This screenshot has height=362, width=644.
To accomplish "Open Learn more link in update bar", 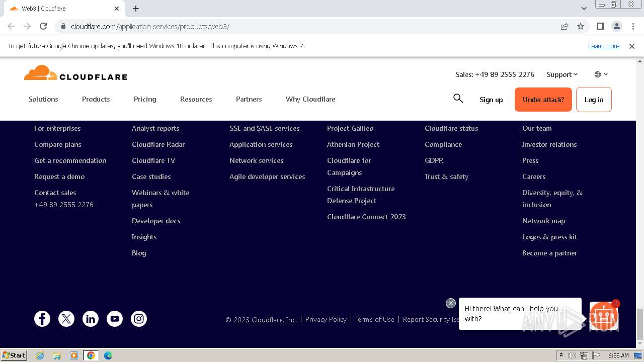I will point(604,46).
